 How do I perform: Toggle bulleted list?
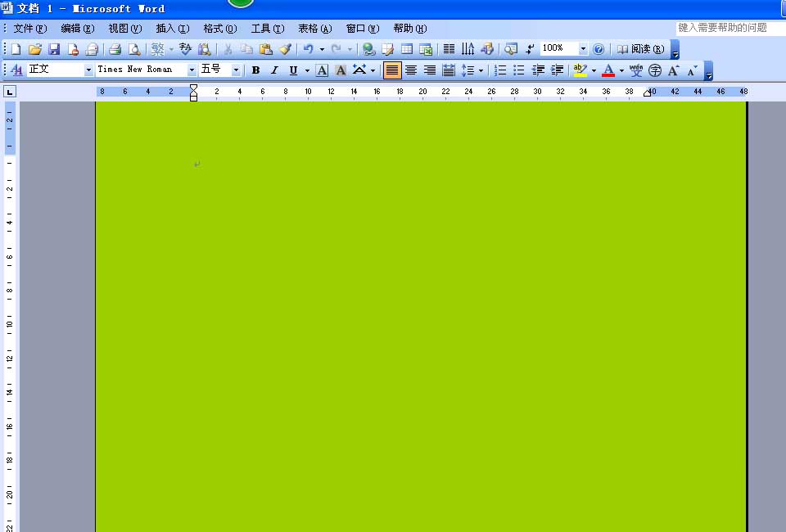(x=519, y=70)
